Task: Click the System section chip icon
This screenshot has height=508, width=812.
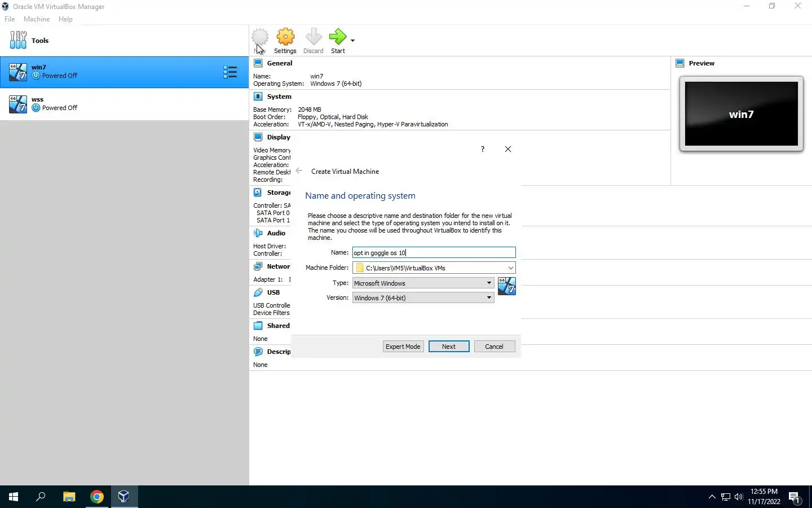Action: 258,97
